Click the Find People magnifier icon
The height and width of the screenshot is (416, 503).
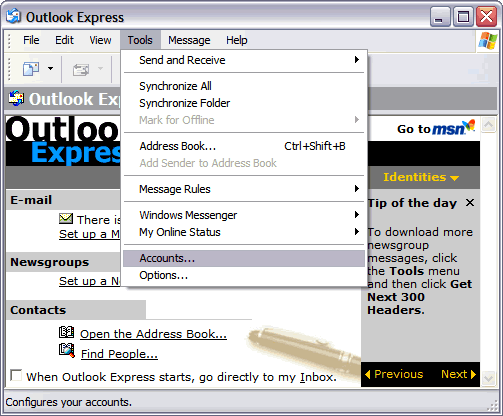[67, 350]
